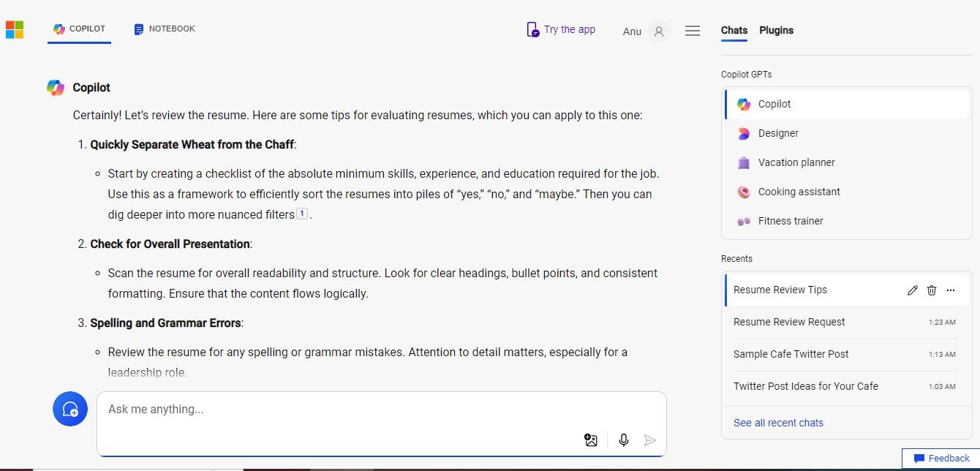Click the Ask me anything input field
The height and width of the screenshot is (471, 980).
336,410
